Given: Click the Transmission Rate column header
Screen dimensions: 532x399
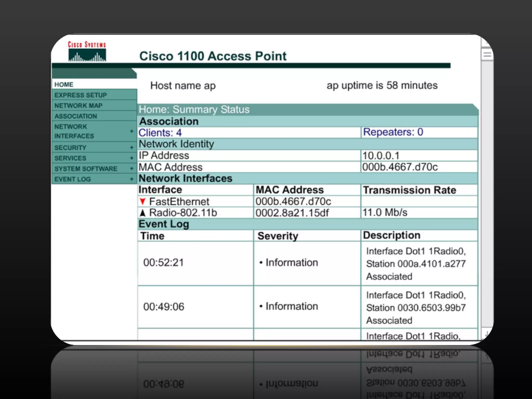Looking at the screenshot, I should [409, 190].
